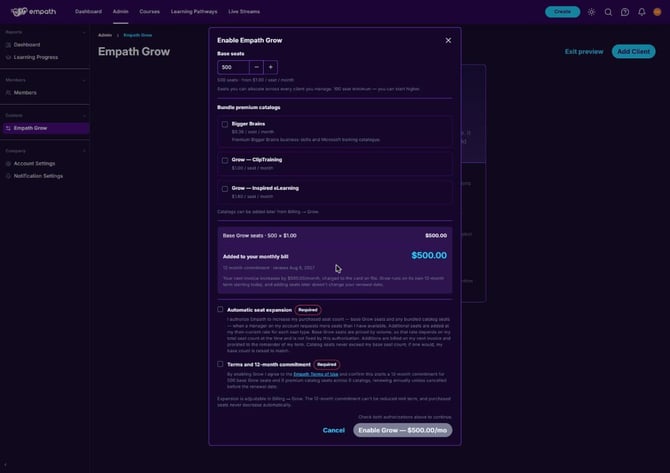Click the Create button
Viewport: 670px width, 473px height.
[x=562, y=12]
